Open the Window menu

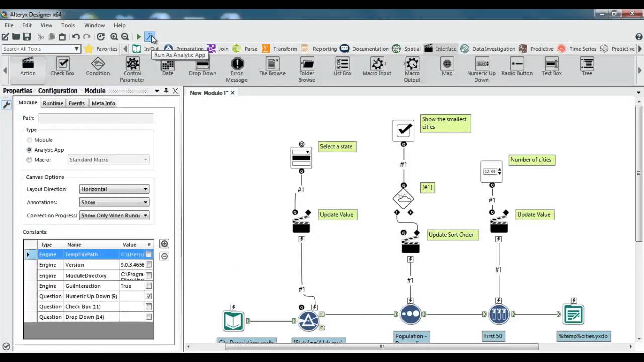tap(94, 25)
